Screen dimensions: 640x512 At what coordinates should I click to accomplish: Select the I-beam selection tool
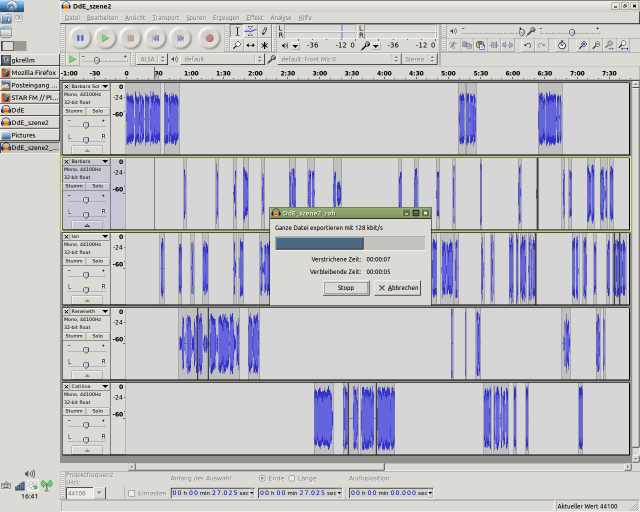pyautogui.click(x=237, y=31)
